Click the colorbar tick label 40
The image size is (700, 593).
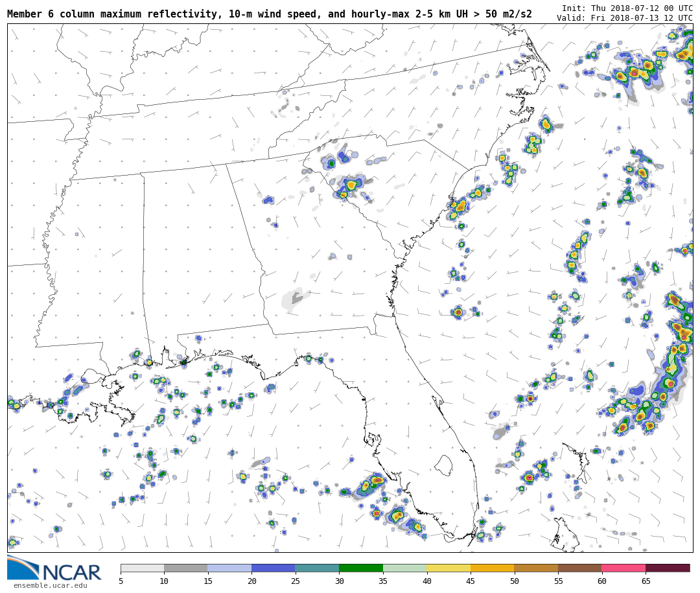[426, 581]
